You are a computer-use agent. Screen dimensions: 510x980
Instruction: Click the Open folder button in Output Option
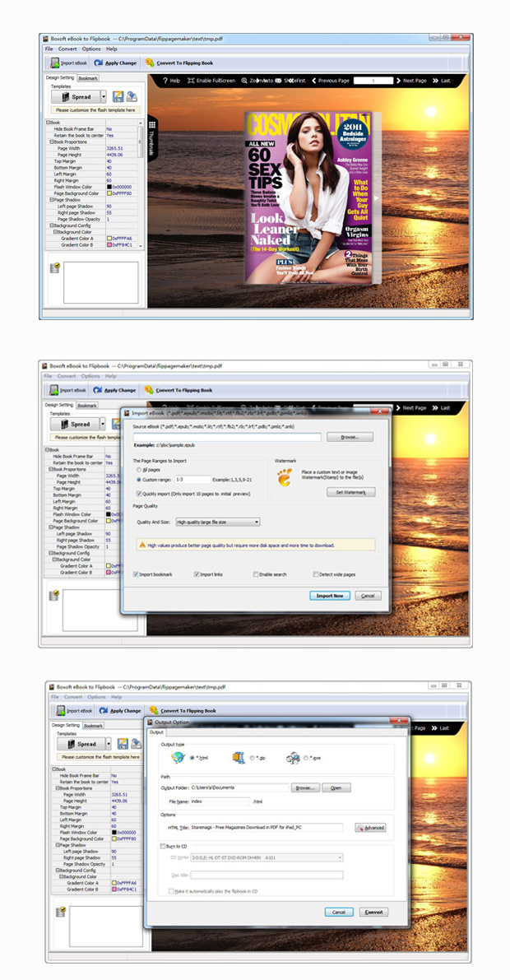(x=336, y=788)
